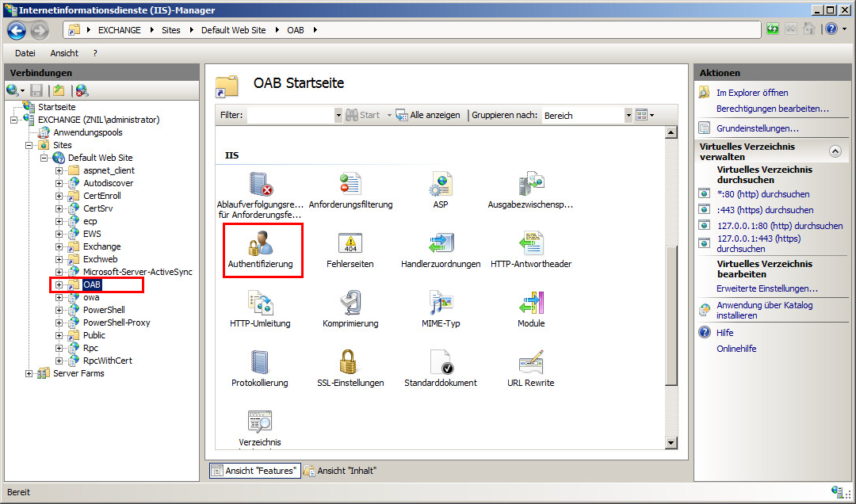
Task: Expand the owa tree node
Action: pyautogui.click(x=59, y=297)
